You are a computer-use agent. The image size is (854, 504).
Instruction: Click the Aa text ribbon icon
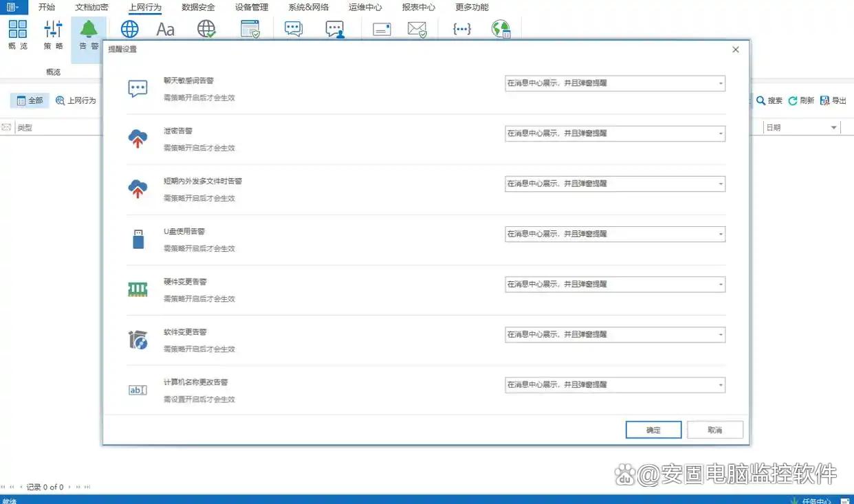pyautogui.click(x=166, y=29)
